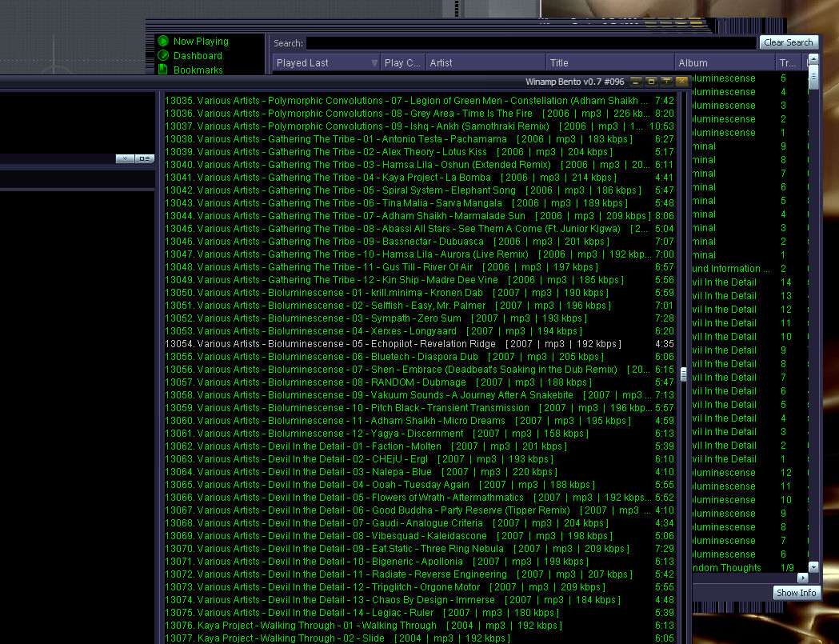
Task: Select track 13070 Eat Static - Three Ring Nebula
Action: pyautogui.click(x=419, y=549)
